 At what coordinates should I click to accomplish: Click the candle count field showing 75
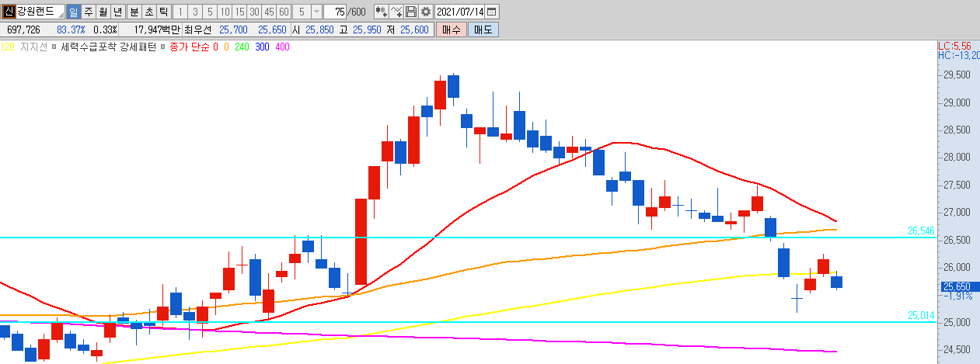coord(335,12)
